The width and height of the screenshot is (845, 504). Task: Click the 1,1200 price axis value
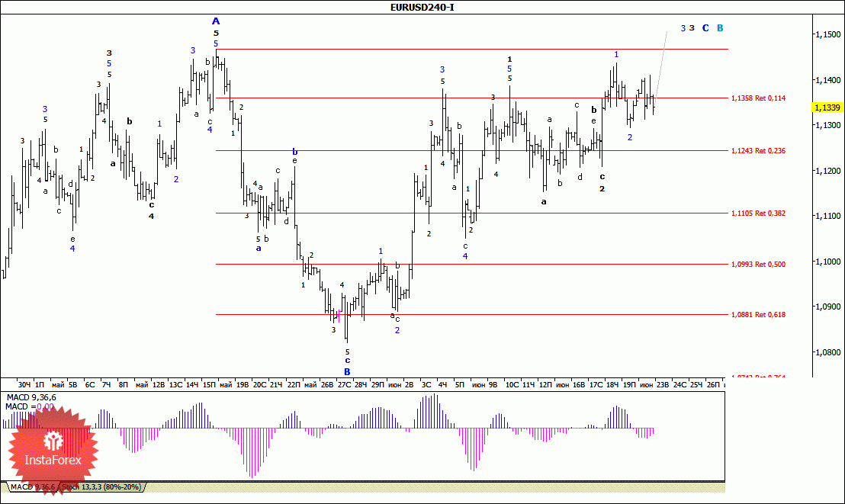coord(827,171)
